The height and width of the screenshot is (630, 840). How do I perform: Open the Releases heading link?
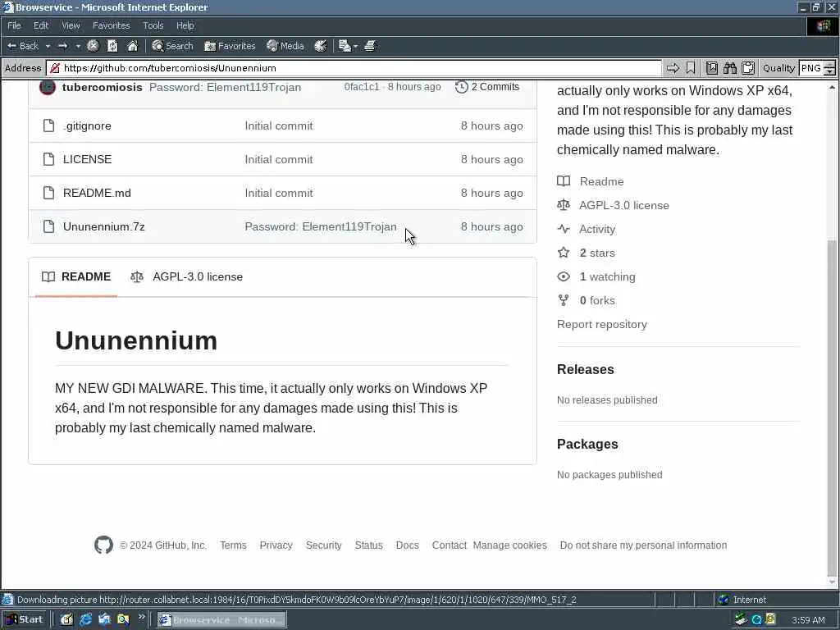click(x=586, y=370)
